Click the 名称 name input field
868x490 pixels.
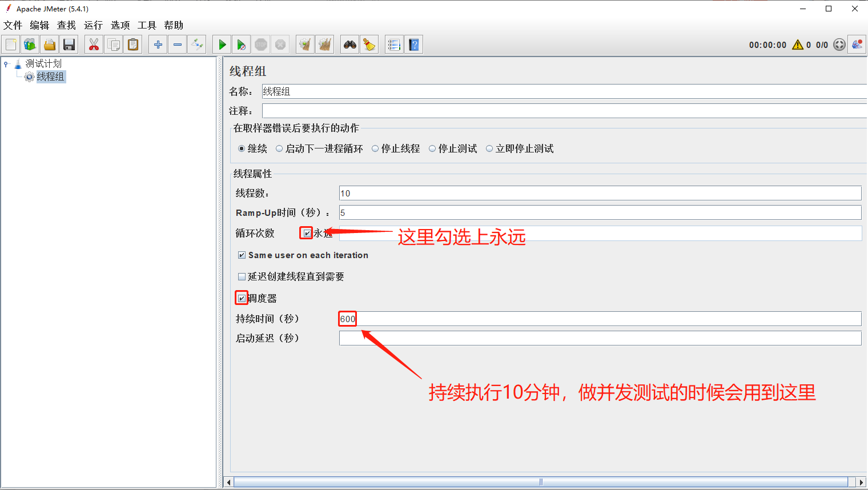(x=564, y=91)
